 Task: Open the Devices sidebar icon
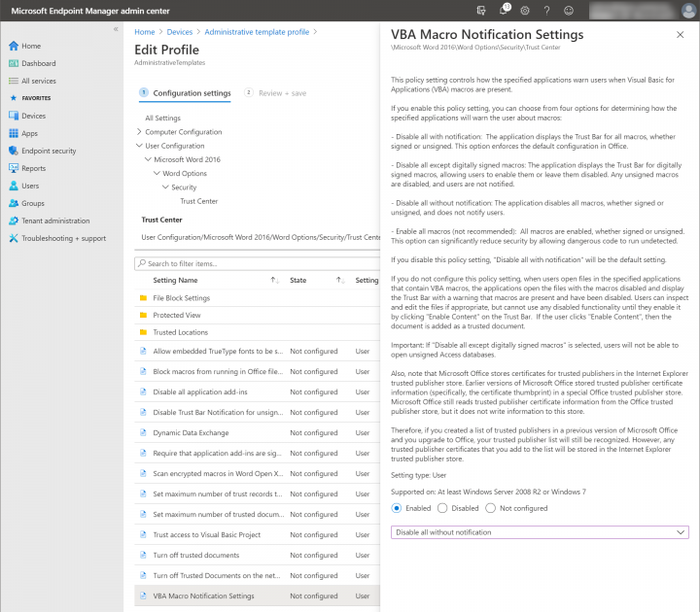14,116
